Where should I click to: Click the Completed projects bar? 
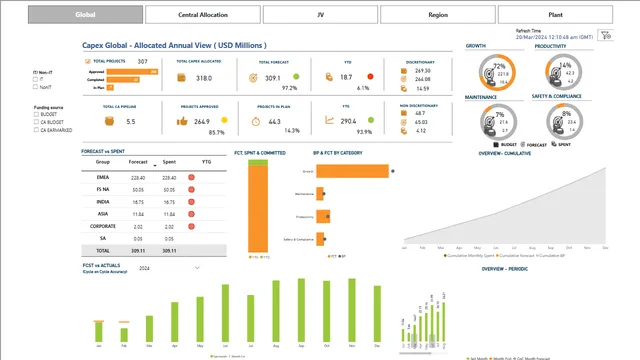point(123,80)
